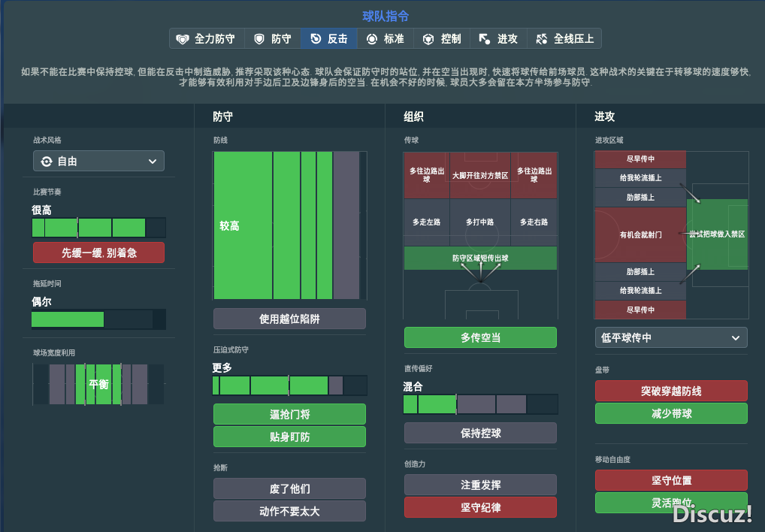Toggle the 使用越位陷阱 offside trap option
765x532 pixels.
(x=289, y=319)
